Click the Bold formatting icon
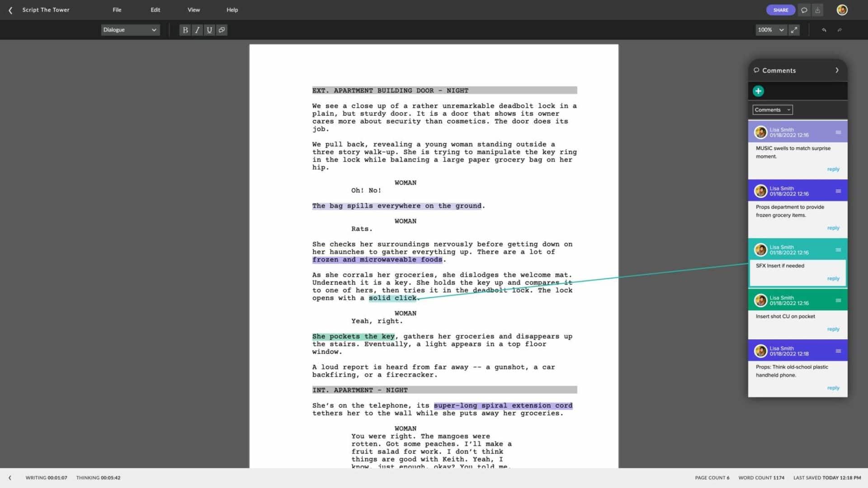Image resolution: width=868 pixels, height=488 pixels. tap(185, 29)
